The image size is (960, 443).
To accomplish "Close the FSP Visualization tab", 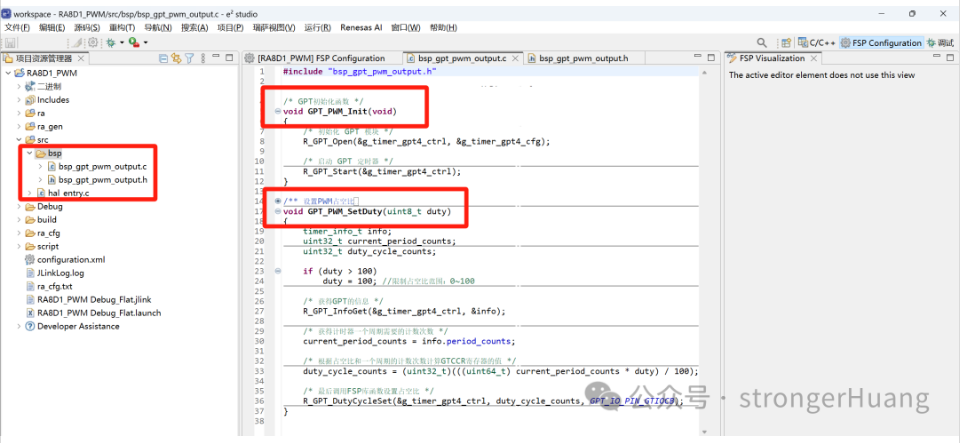I will coord(814,58).
